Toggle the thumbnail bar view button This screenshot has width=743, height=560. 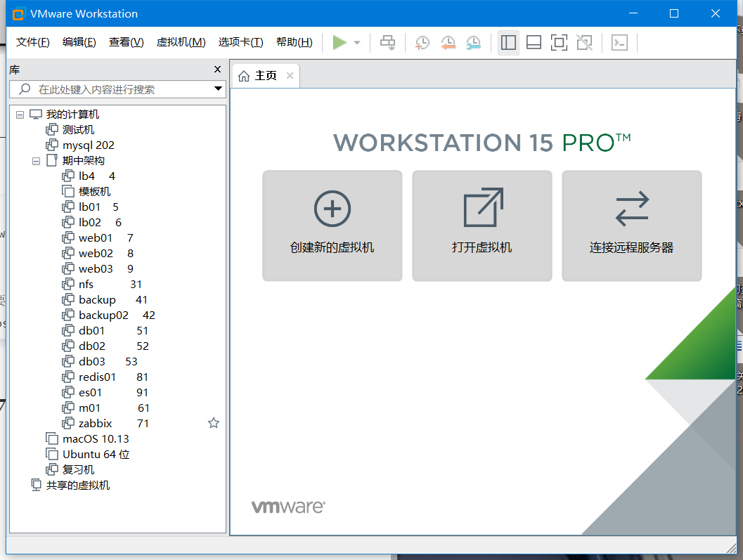pos(534,43)
